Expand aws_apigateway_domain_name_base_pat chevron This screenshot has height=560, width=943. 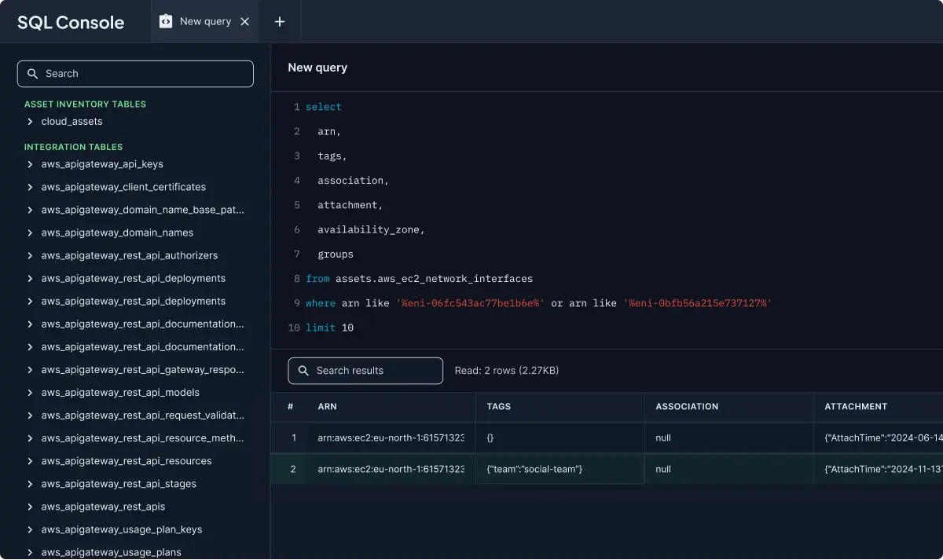point(30,210)
